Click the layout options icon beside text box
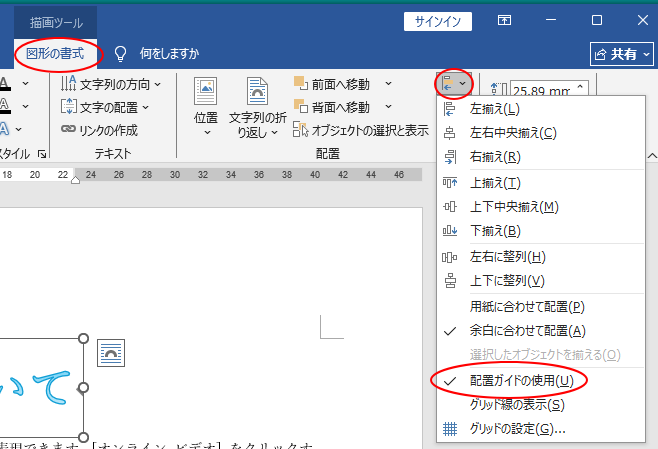658x449 pixels. [x=111, y=353]
